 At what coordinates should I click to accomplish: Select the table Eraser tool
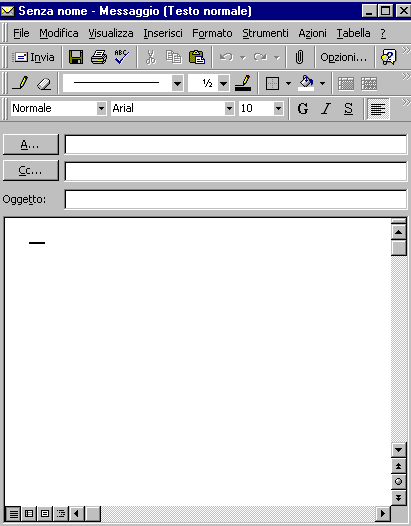point(44,83)
